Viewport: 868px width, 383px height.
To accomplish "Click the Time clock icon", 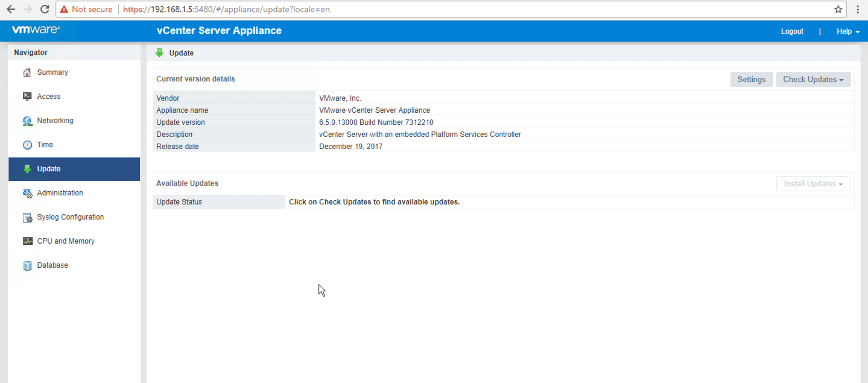I will (x=27, y=145).
